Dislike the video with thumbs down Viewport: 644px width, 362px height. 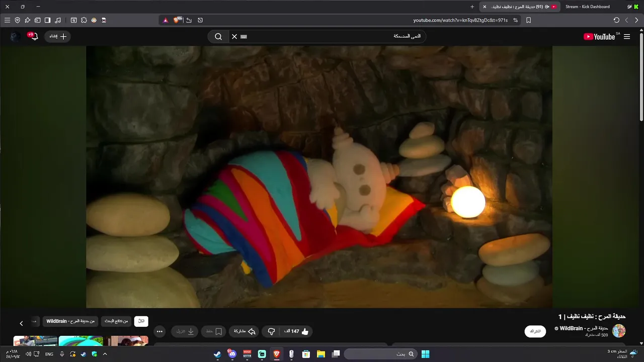click(x=271, y=331)
